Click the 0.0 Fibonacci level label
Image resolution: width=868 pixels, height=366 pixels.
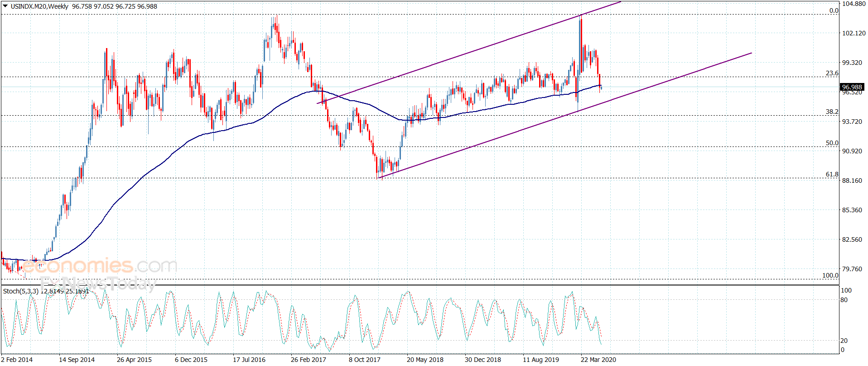click(x=834, y=10)
